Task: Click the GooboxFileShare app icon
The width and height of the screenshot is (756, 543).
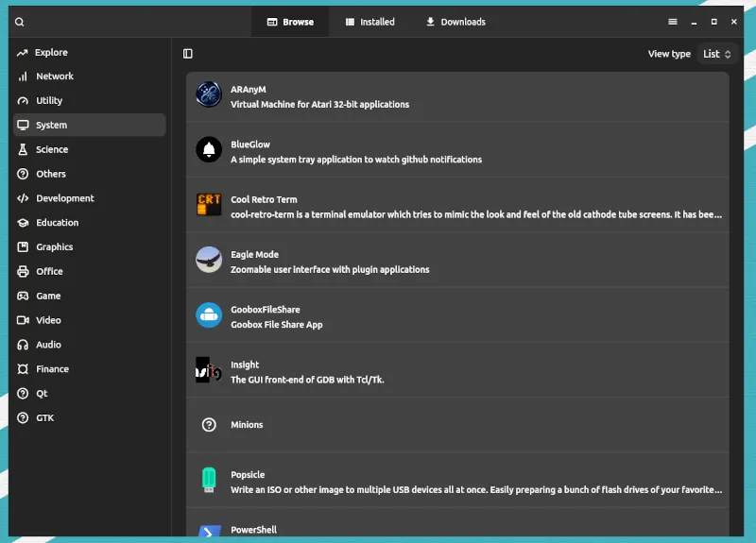Action: click(209, 315)
